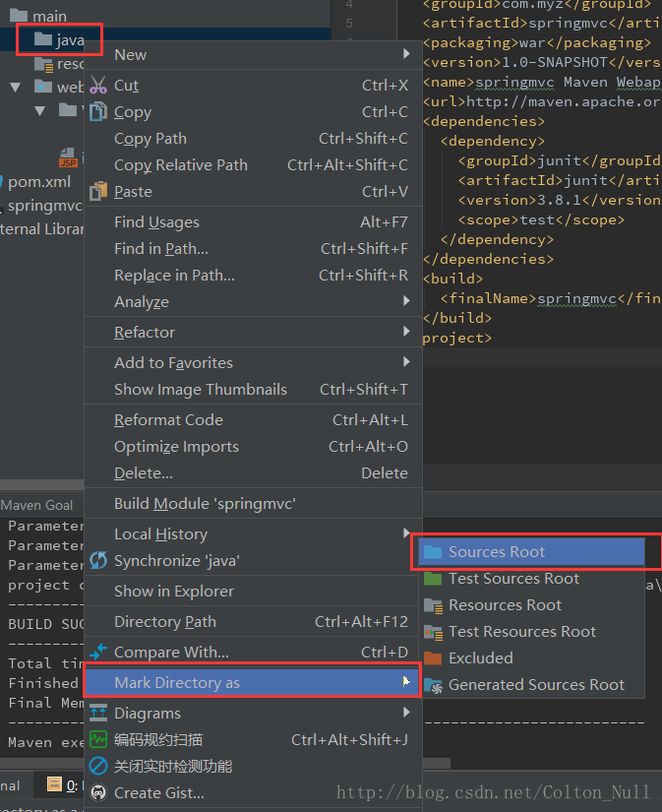Select Directory Path entry
Image resolution: width=662 pixels, height=812 pixels.
coord(253,621)
